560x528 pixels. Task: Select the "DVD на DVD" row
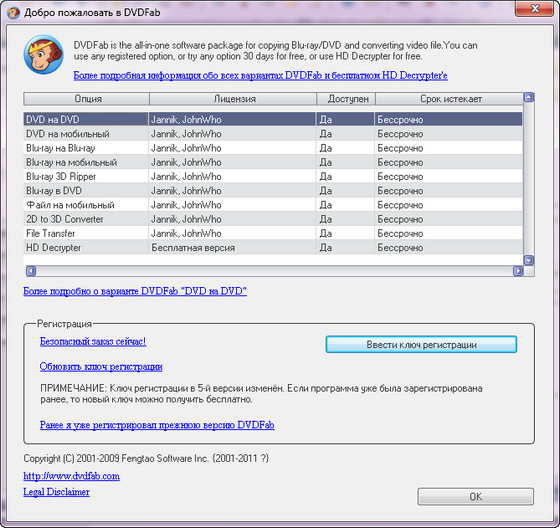[x=273, y=119]
